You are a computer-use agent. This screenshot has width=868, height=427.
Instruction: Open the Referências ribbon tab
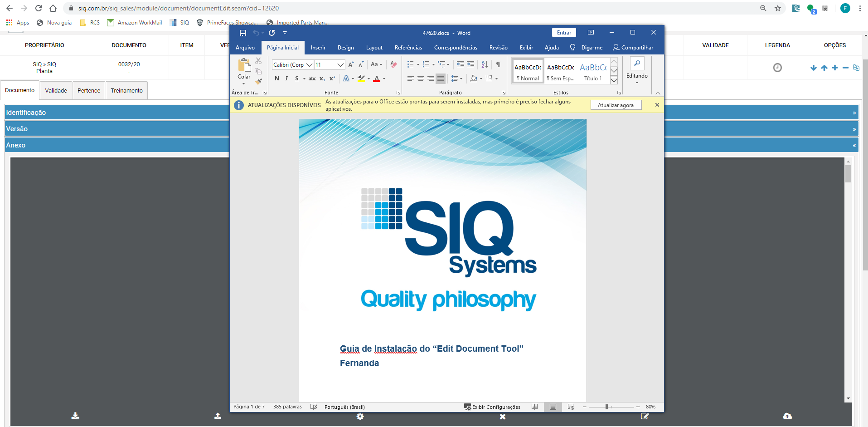pos(408,48)
